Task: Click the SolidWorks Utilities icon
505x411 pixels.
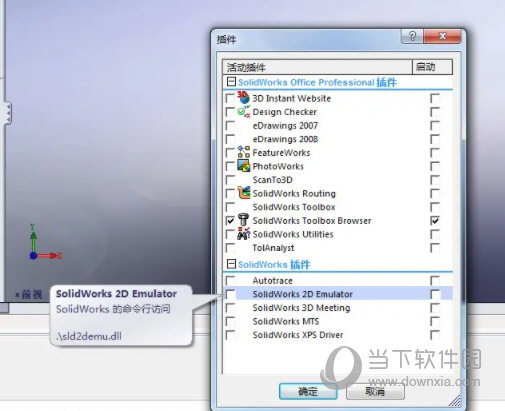Action: pos(243,233)
